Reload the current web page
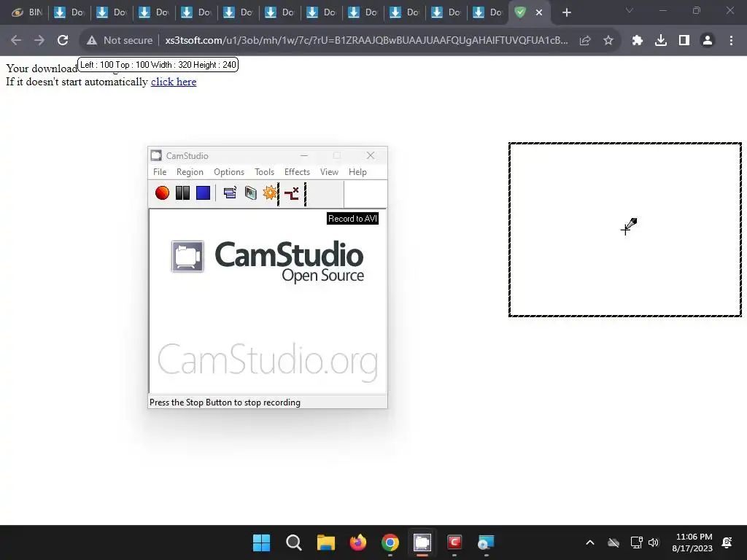 (63, 41)
